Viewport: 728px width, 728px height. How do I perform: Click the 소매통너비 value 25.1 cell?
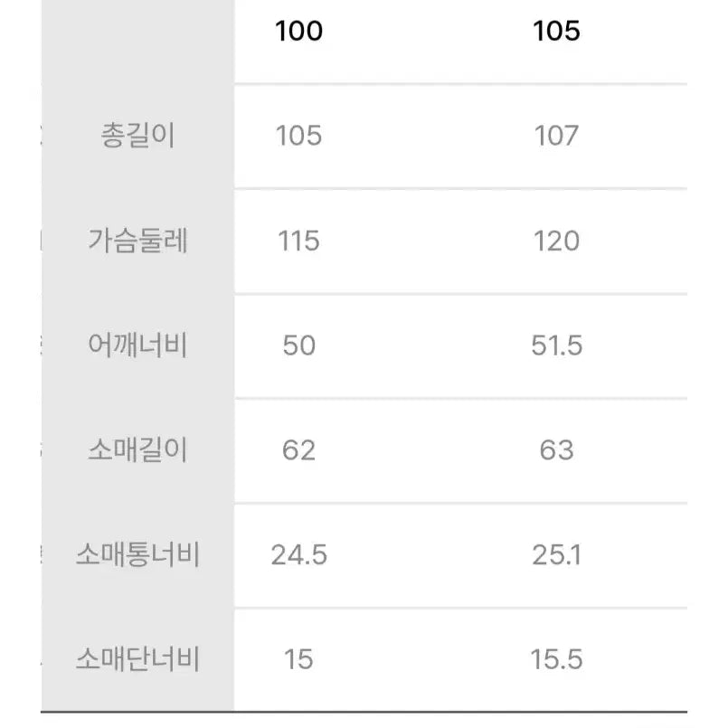pyautogui.click(x=556, y=554)
